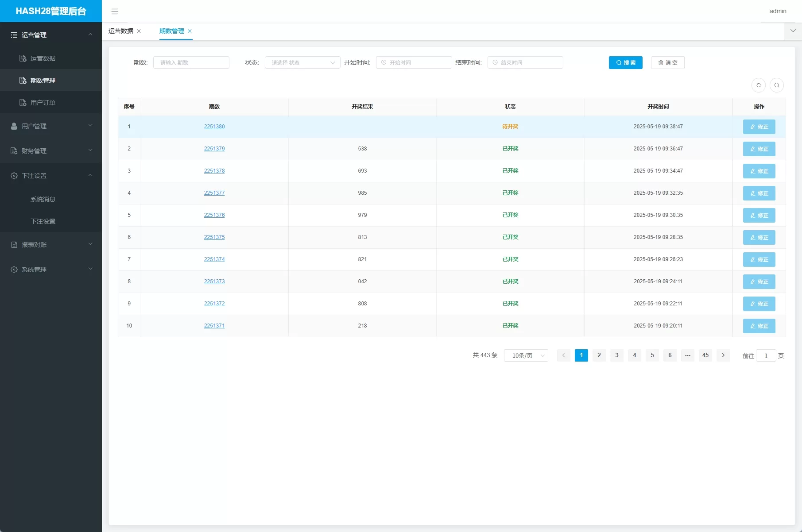Close the 期数管理 tab

pyautogui.click(x=190, y=31)
